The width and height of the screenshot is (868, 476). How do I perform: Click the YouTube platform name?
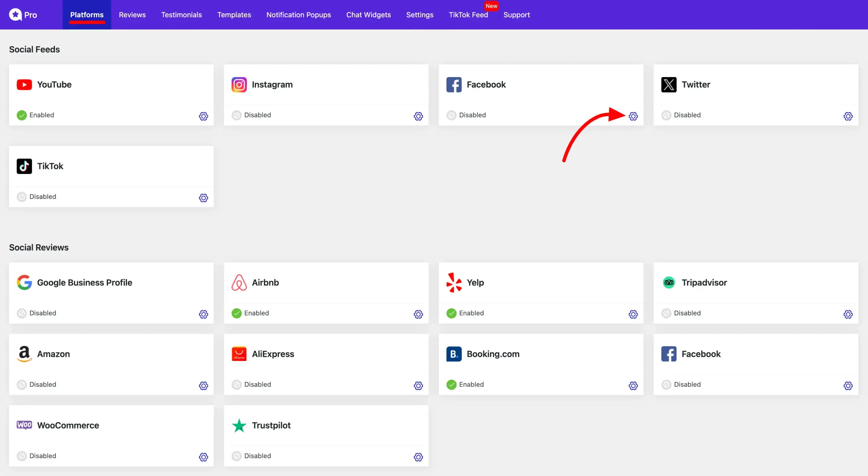coord(54,84)
